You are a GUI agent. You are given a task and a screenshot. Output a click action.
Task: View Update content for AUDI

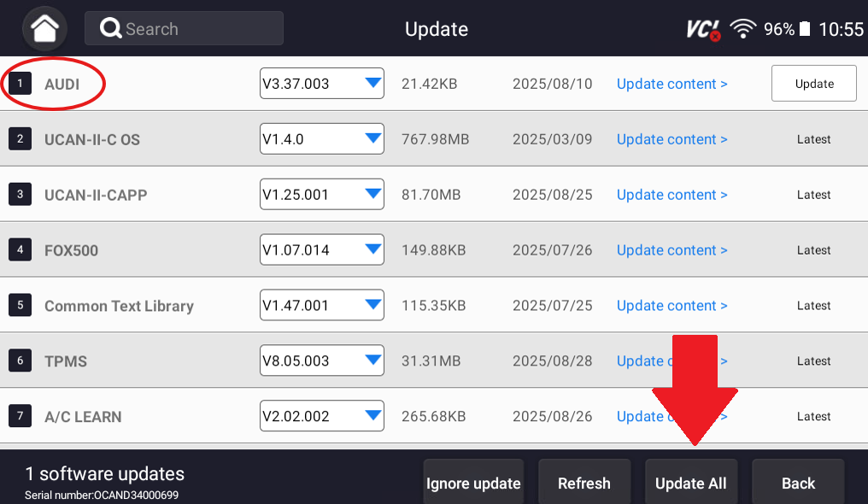click(x=672, y=83)
